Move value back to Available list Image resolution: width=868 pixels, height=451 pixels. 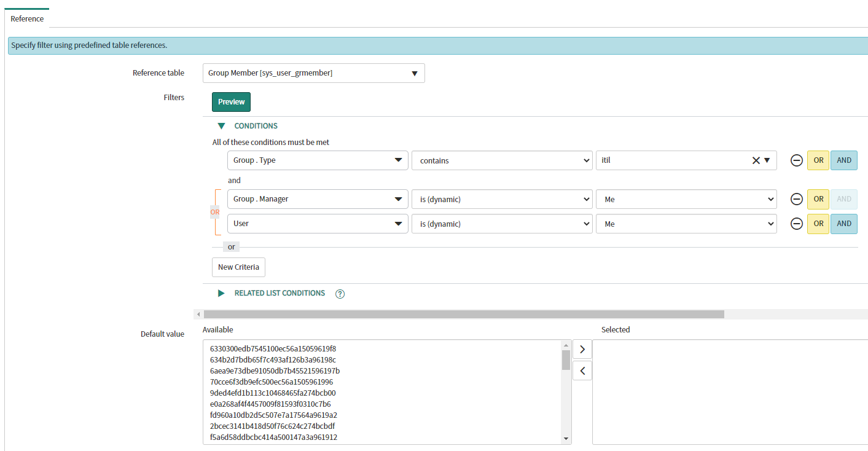pyautogui.click(x=582, y=371)
